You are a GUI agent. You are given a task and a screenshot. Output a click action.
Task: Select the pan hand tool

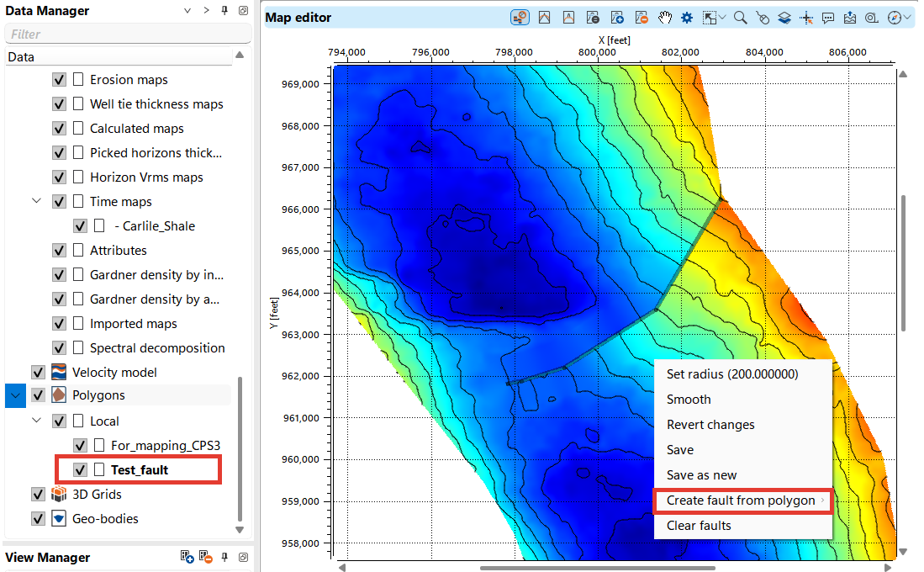(x=665, y=18)
